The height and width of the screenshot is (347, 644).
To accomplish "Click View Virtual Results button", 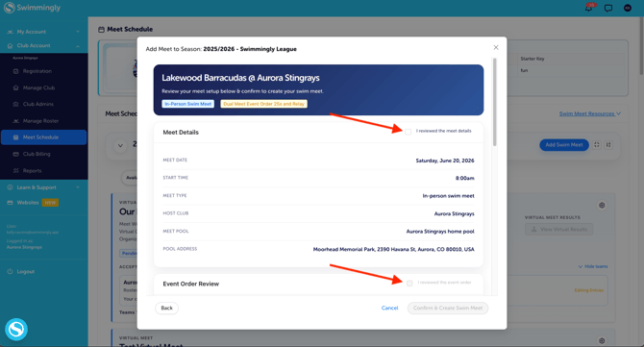I will click(x=559, y=229).
